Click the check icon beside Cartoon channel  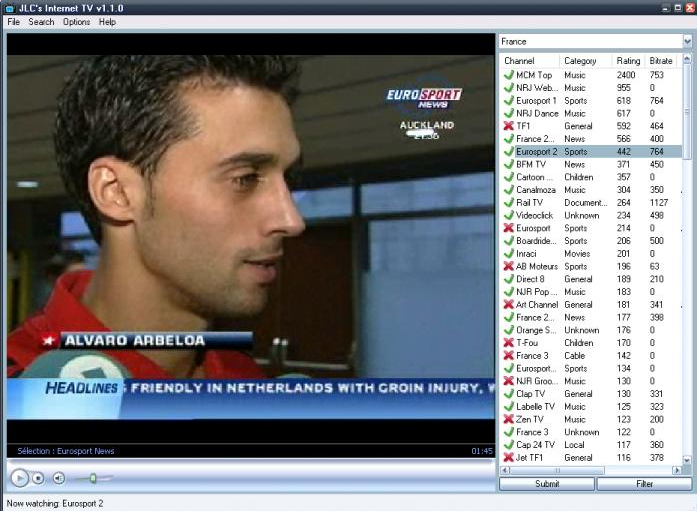509,177
